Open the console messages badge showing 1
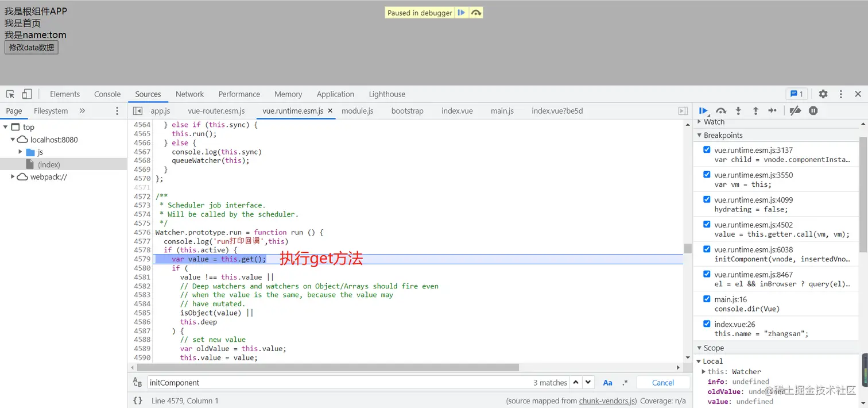Viewport: 868px width, 408px height. click(x=797, y=94)
